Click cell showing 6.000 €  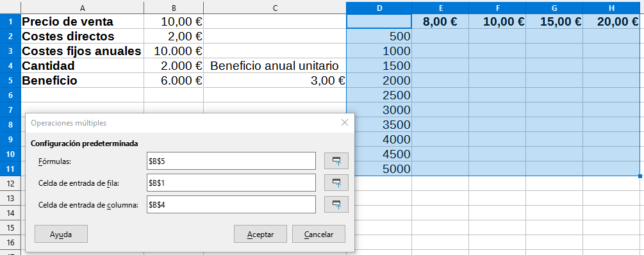174,81
